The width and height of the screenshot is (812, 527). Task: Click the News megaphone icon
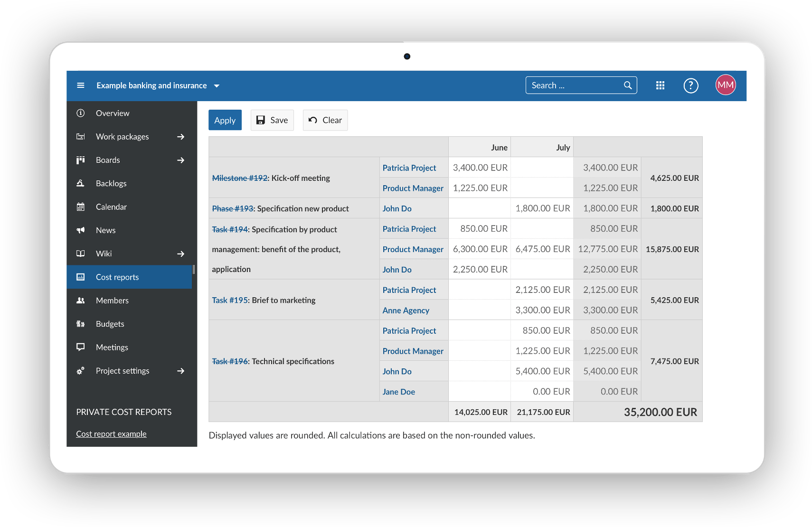tap(81, 230)
